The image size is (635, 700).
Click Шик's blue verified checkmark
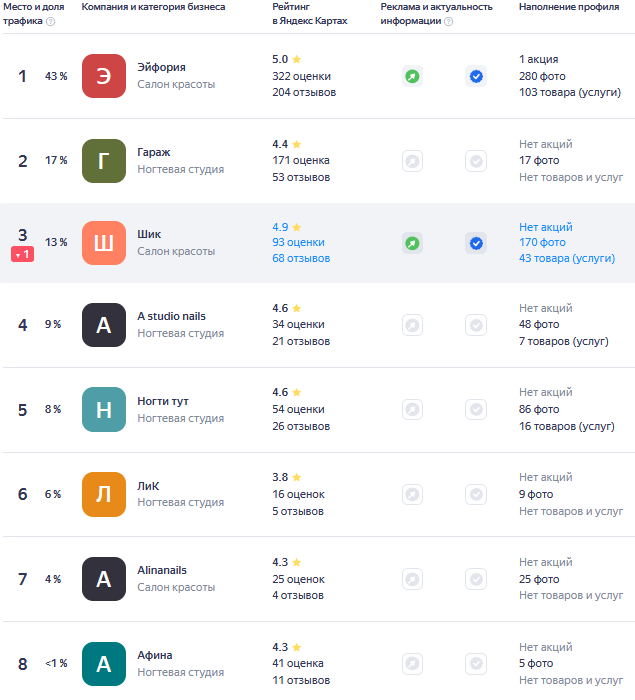(x=476, y=243)
